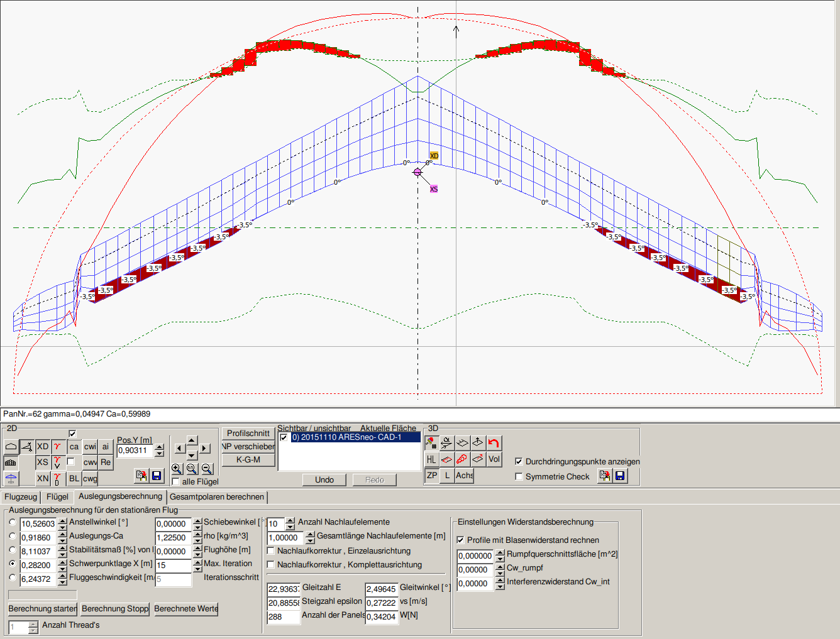Click the Berechnung starten button
The height and width of the screenshot is (639, 840).
point(42,609)
